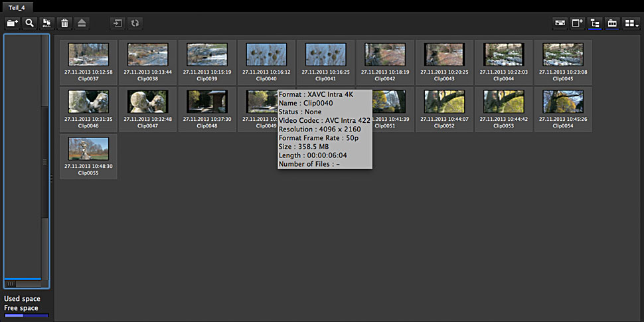Click the eject media icon
The image size is (644, 322).
[x=81, y=23]
